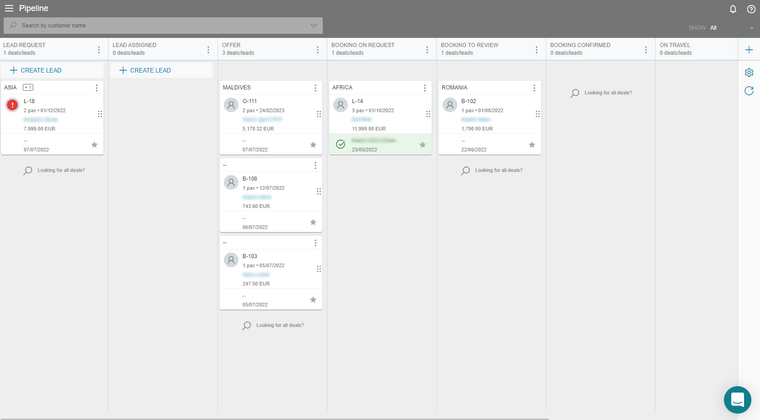Click the red alert icon on L-18
This screenshot has width=760, height=420.
tap(12, 105)
